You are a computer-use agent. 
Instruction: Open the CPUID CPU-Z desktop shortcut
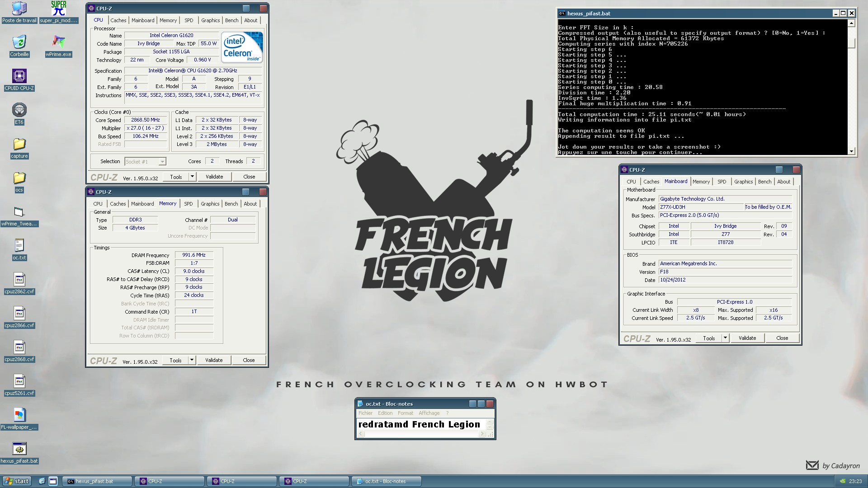point(19,80)
